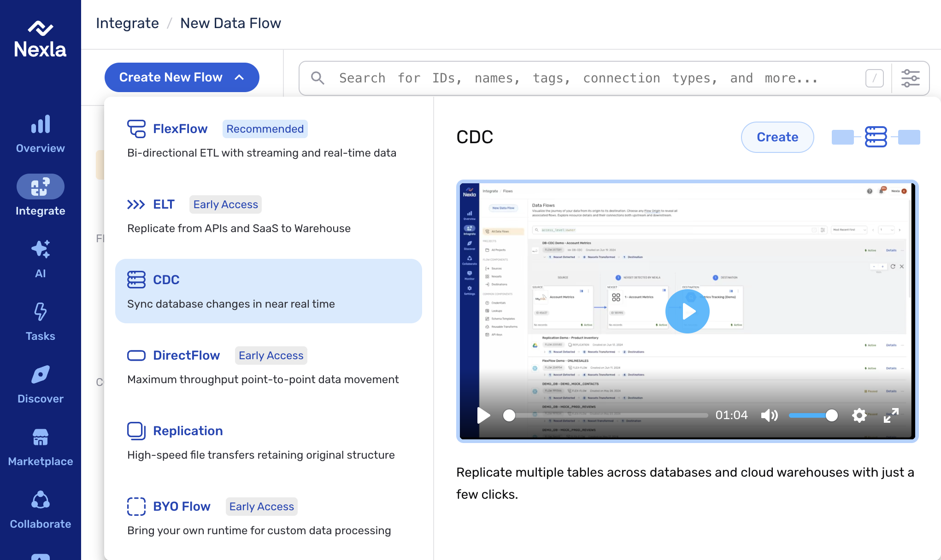This screenshot has height=560, width=941.
Task: Select Replication flow type
Action: [x=269, y=442]
